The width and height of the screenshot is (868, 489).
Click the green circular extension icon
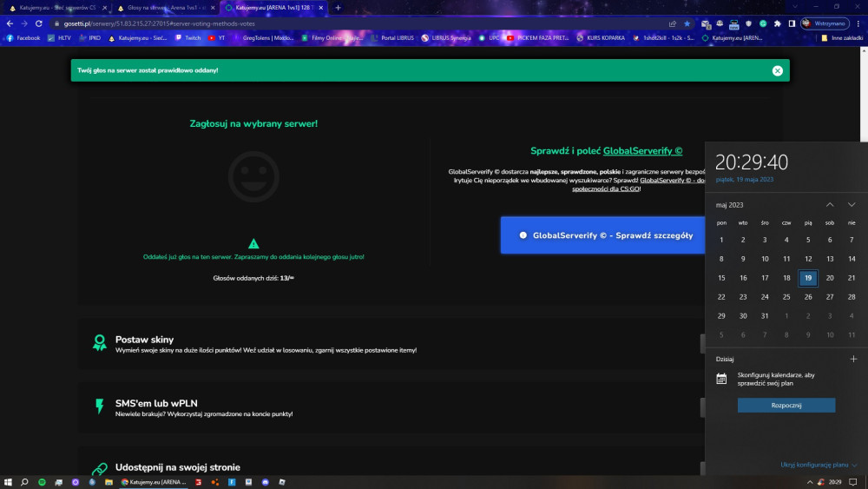point(763,23)
